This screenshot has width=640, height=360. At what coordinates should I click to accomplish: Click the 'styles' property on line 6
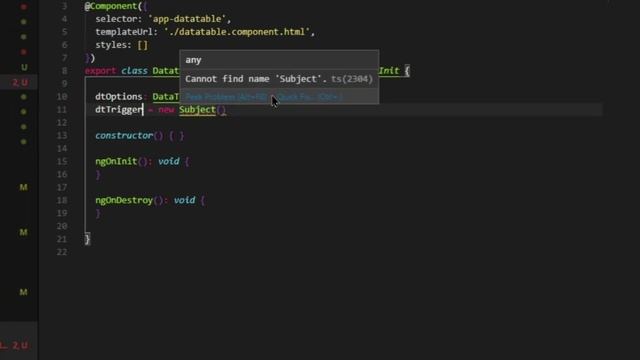coord(111,45)
